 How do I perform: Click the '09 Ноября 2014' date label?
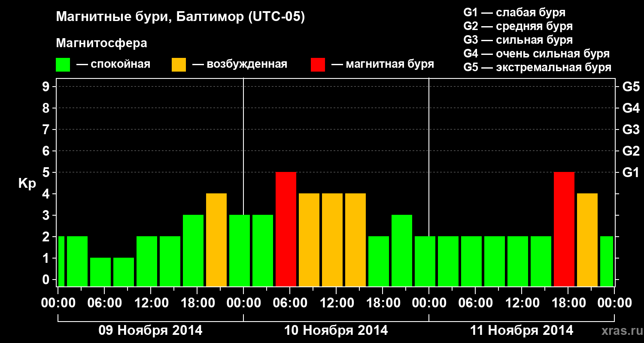[x=151, y=330]
